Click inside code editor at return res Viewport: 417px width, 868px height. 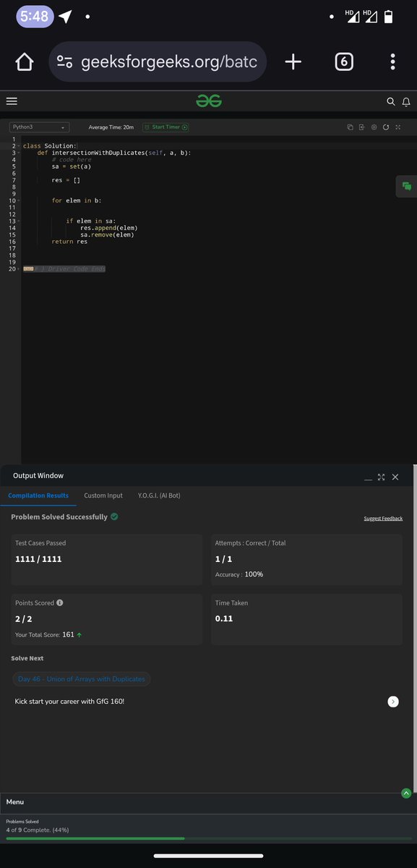pos(69,242)
